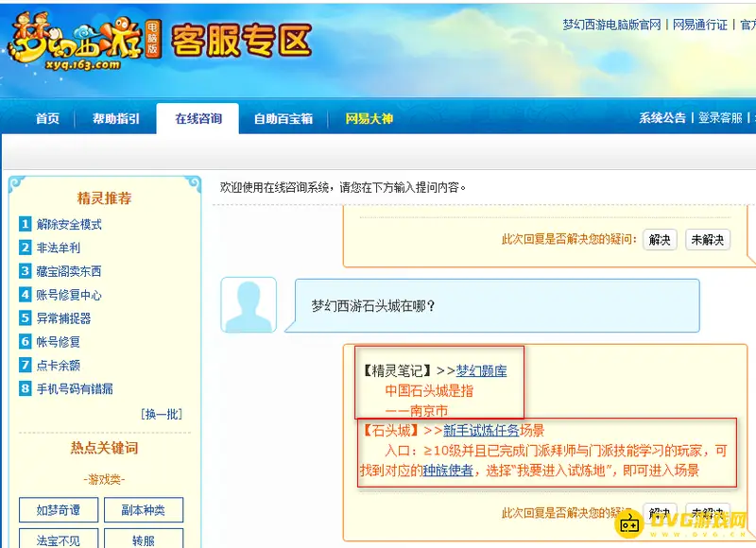Click the user avatar beside the question bubble

pos(249,304)
